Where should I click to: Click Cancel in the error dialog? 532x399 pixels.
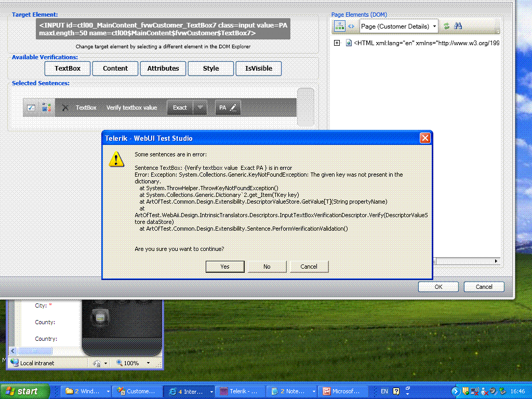pos(309,267)
